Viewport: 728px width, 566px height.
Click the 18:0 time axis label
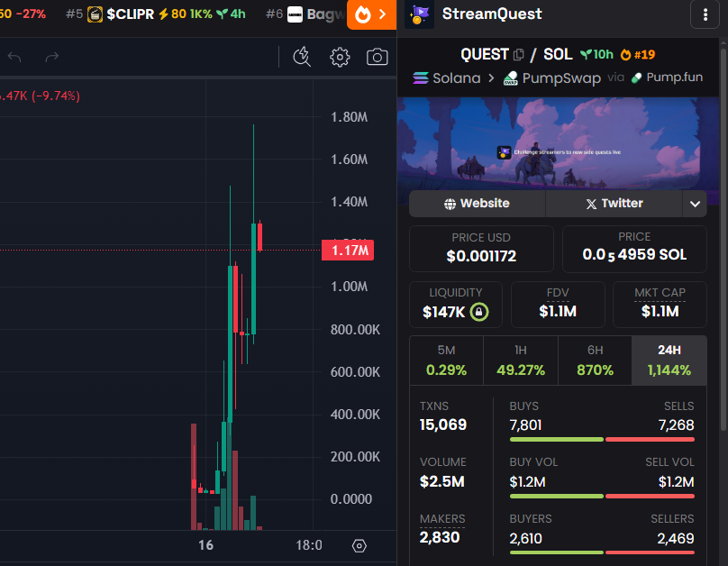click(x=309, y=545)
